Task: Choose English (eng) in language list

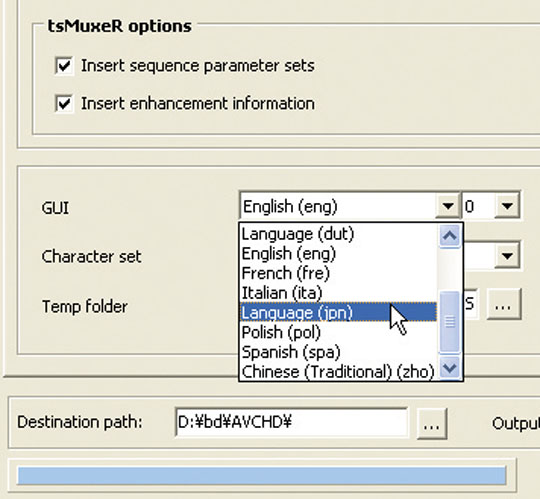Action: coord(339,254)
